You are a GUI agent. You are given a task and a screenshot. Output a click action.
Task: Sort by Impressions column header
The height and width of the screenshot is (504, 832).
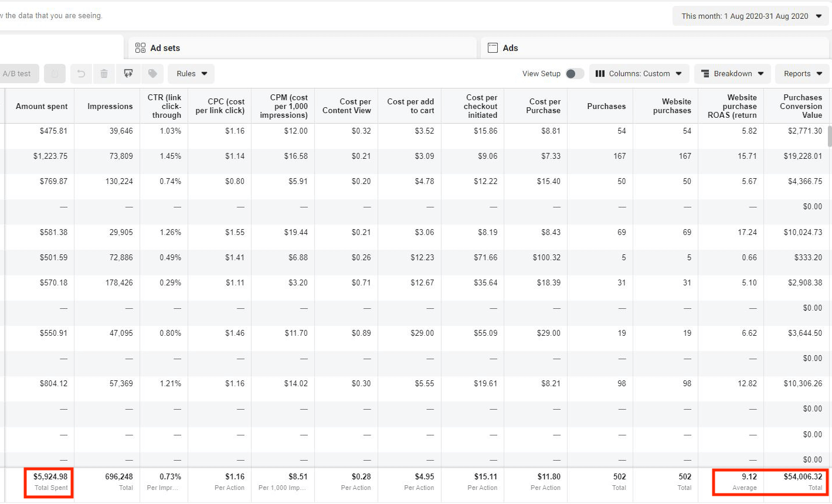(x=110, y=106)
